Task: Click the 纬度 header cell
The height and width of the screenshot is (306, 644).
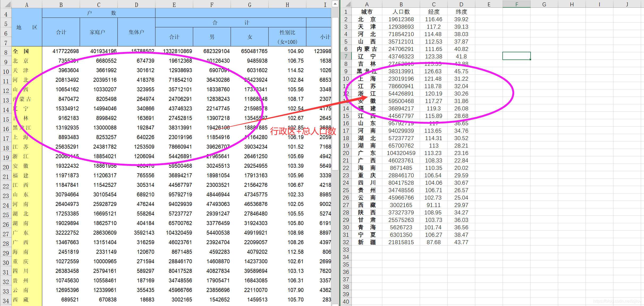Action: pos(461,12)
